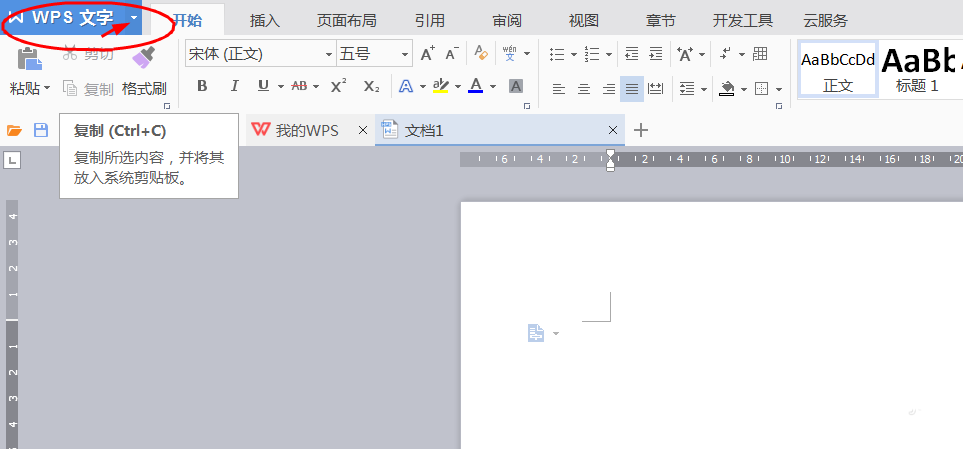Close the 文档1 tab
This screenshot has width=963, height=449.
click(612, 130)
